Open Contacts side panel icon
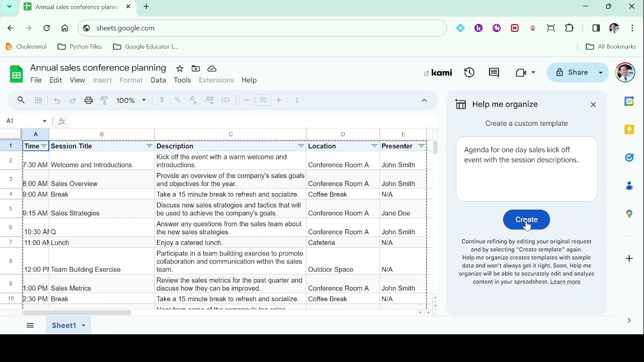This screenshot has width=644, height=362. point(629,186)
